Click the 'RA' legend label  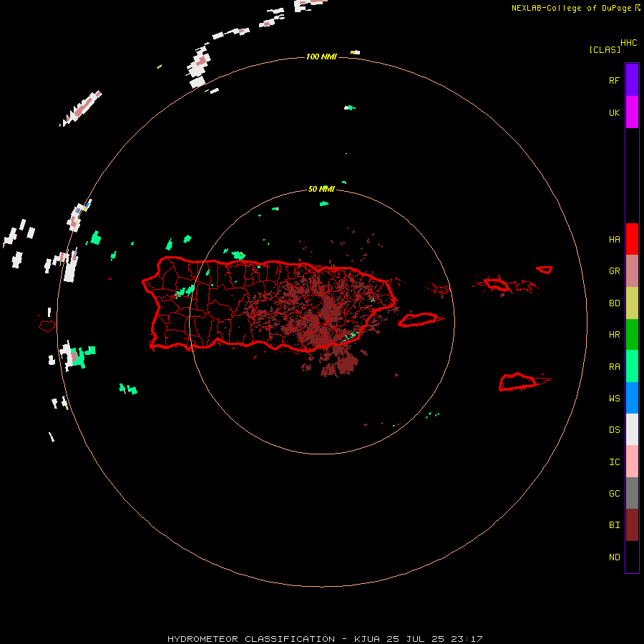tap(614, 367)
